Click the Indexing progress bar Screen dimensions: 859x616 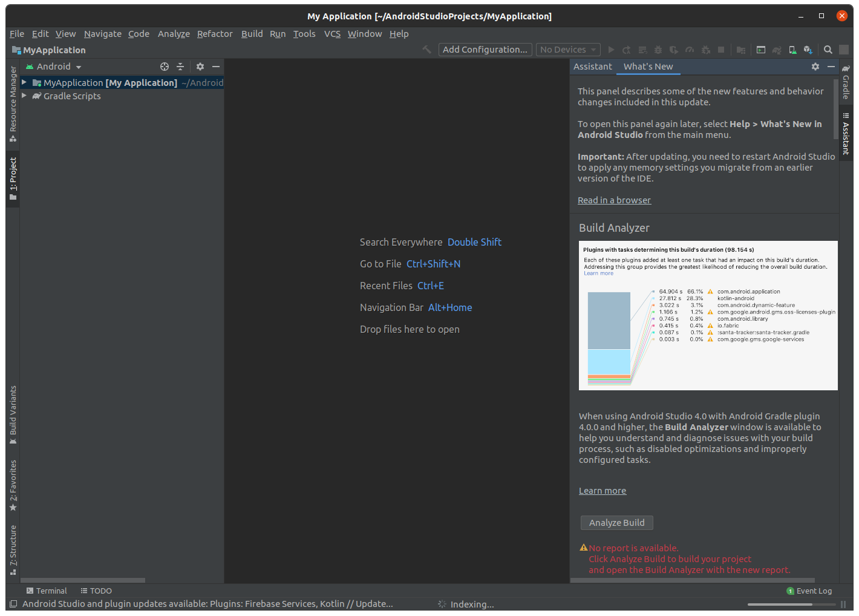coord(792,605)
